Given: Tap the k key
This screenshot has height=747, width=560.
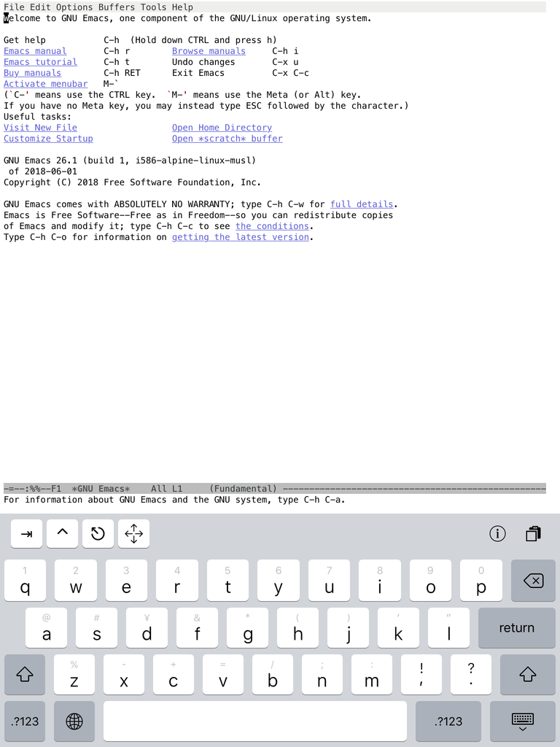Looking at the screenshot, I should [399, 628].
